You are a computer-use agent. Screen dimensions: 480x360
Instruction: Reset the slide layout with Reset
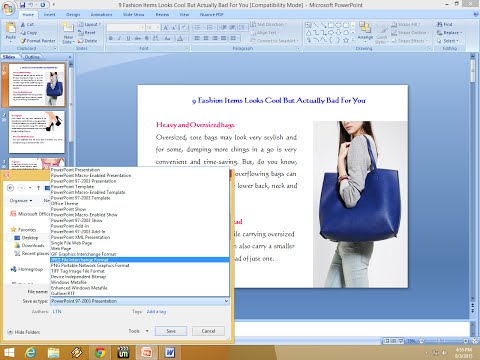(87, 33)
